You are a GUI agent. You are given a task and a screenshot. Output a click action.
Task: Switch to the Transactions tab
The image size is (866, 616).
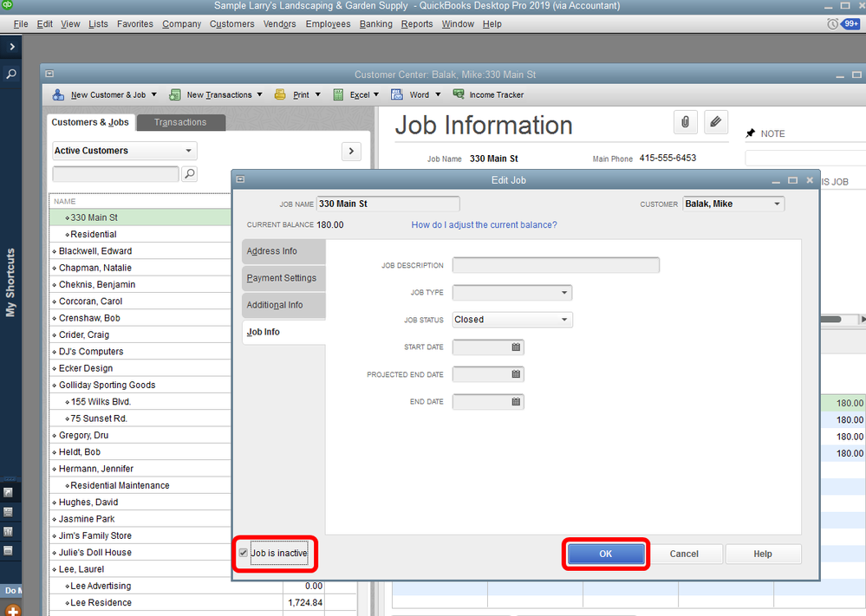pyautogui.click(x=180, y=122)
